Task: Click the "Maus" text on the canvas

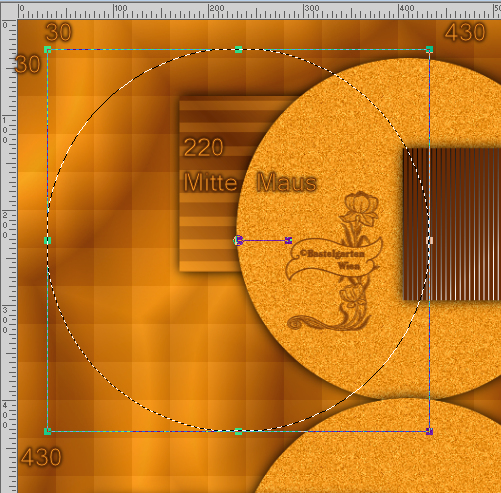Action: (287, 182)
